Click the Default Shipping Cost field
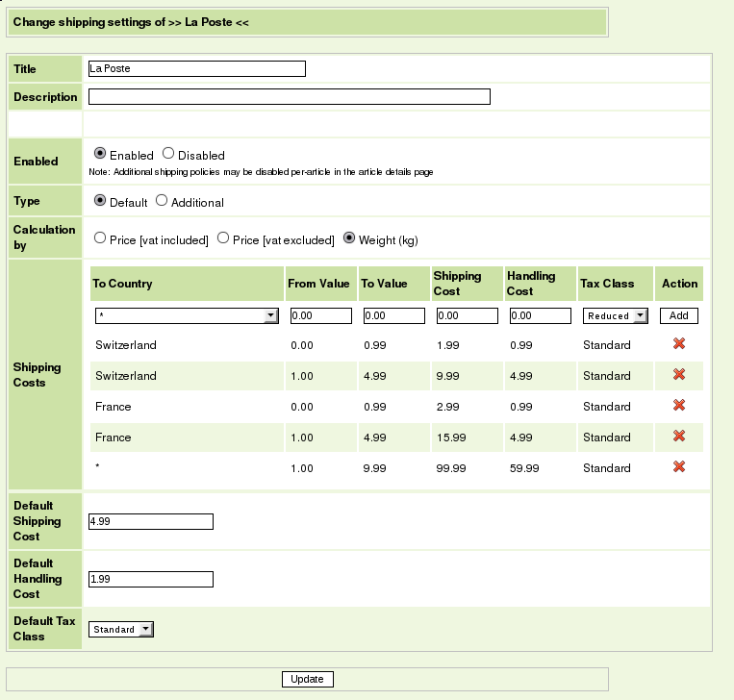 (150, 521)
